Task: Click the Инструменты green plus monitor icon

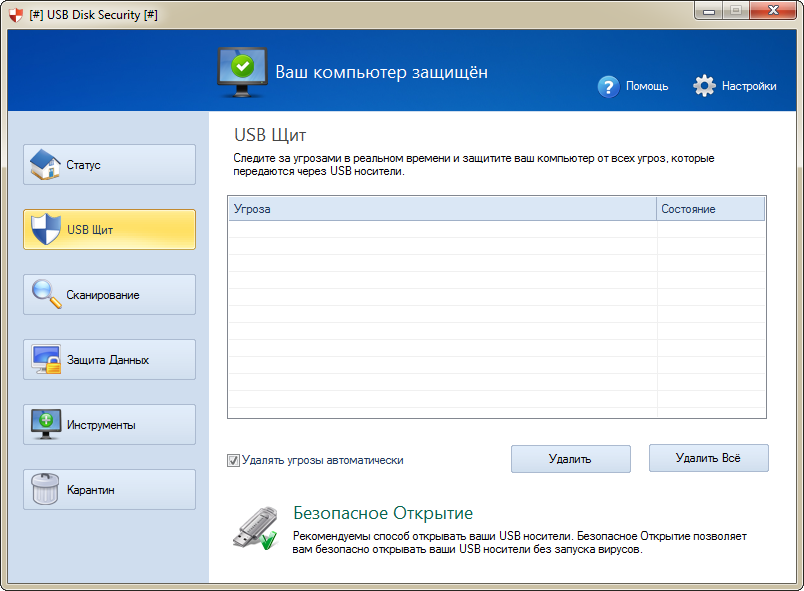Action: [46, 424]
